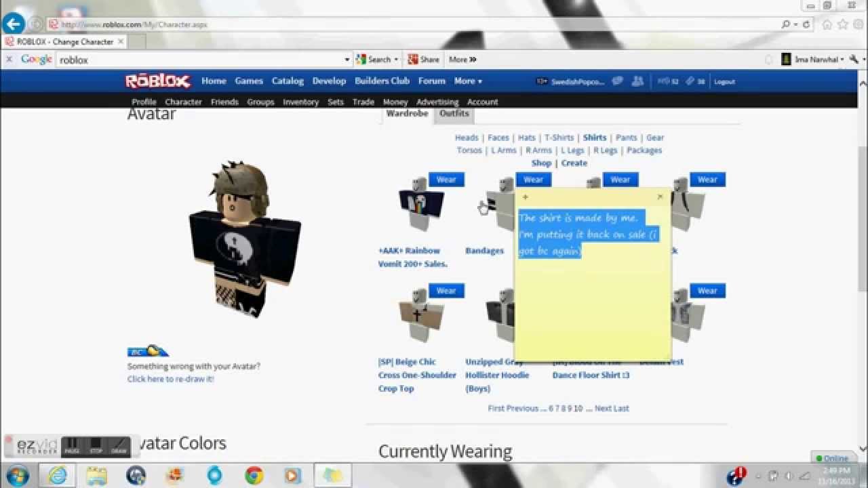Click the Google toolbar search text box
The width and height of the screenshot is (868, 488).
click(200, 60)
